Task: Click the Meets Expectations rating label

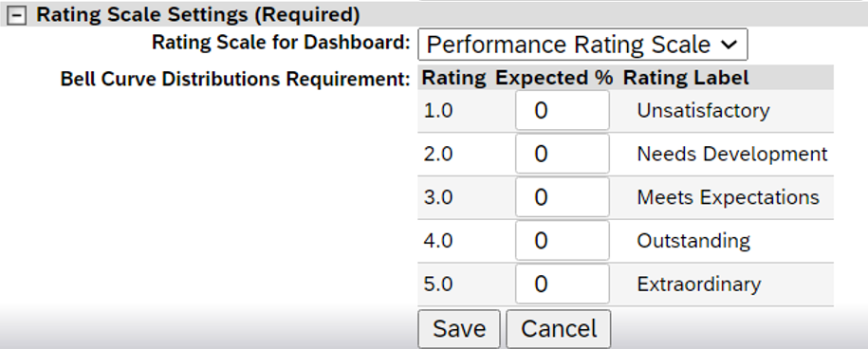Action: point(728,197)
